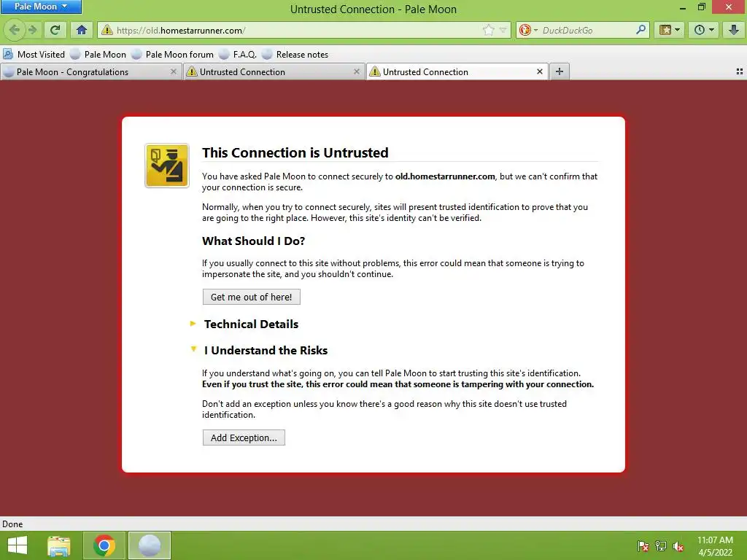Go forward with the forward arrow button
Image resolution: width=747 pixels, height=560 pixels.
coord(32,30)
